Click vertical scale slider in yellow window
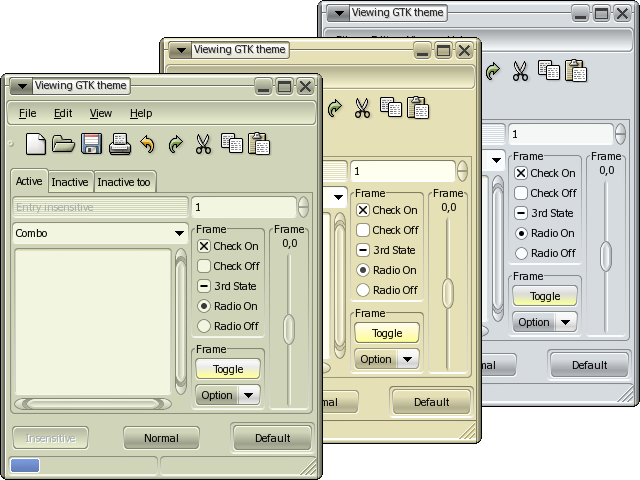The width and height of the screenshot is (640, 480). point(448,293)
